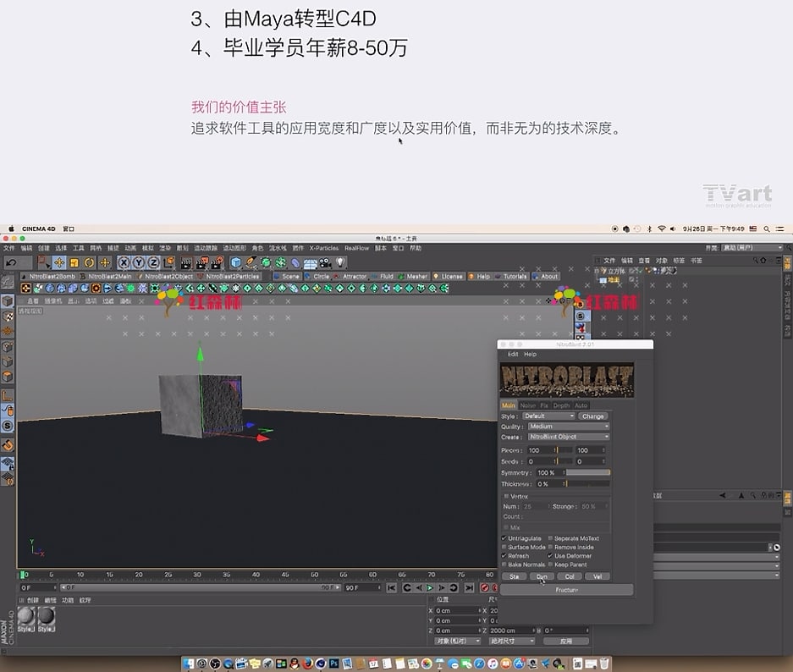
Task: Enable the Vertex checkbox
Action: pos(506,496)
